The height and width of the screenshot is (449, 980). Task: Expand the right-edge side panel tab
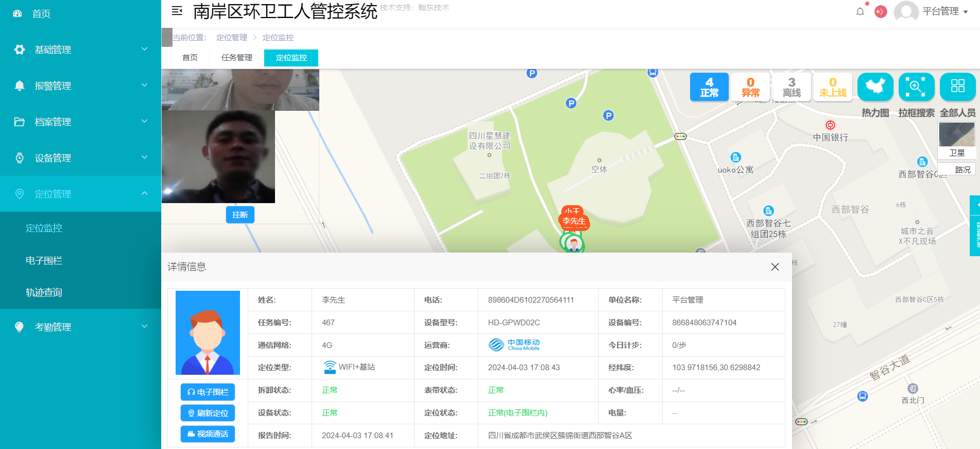(975, 226)
